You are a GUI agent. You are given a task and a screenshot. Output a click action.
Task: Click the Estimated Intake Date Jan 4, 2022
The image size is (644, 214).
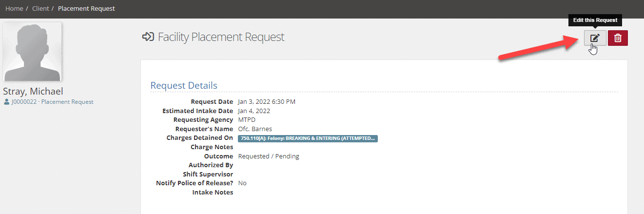[254, 111]
